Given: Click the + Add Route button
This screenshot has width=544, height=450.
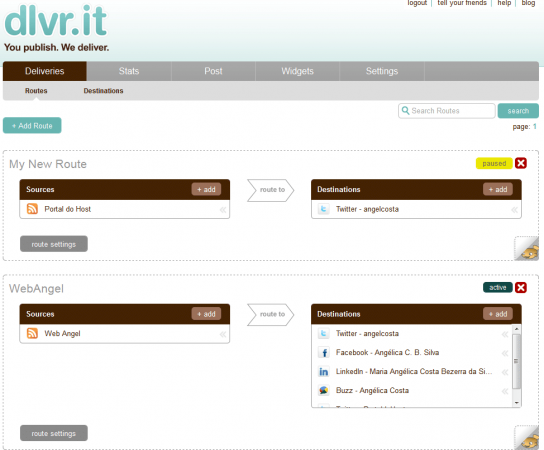Looking at the screenshot, I should click(32, 126).
